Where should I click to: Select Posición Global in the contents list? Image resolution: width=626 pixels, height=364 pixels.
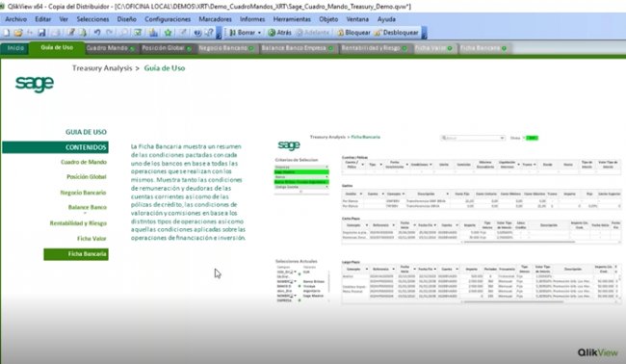[x=87, y=177]
